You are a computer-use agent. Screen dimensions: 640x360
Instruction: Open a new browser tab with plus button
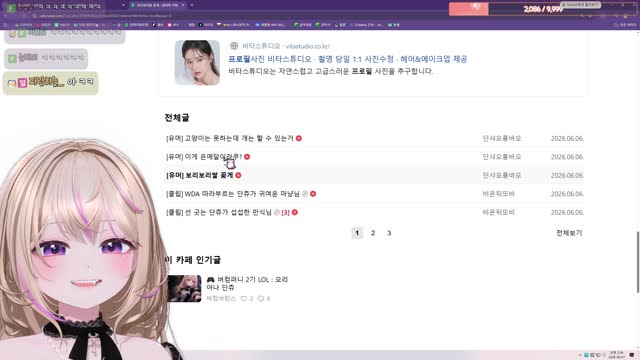192,5
